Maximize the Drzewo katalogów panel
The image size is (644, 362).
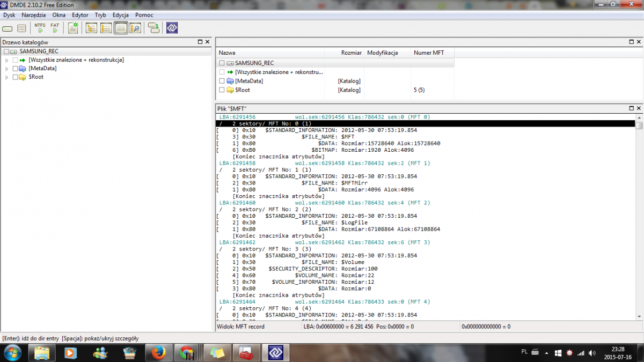tap(199, 42)
